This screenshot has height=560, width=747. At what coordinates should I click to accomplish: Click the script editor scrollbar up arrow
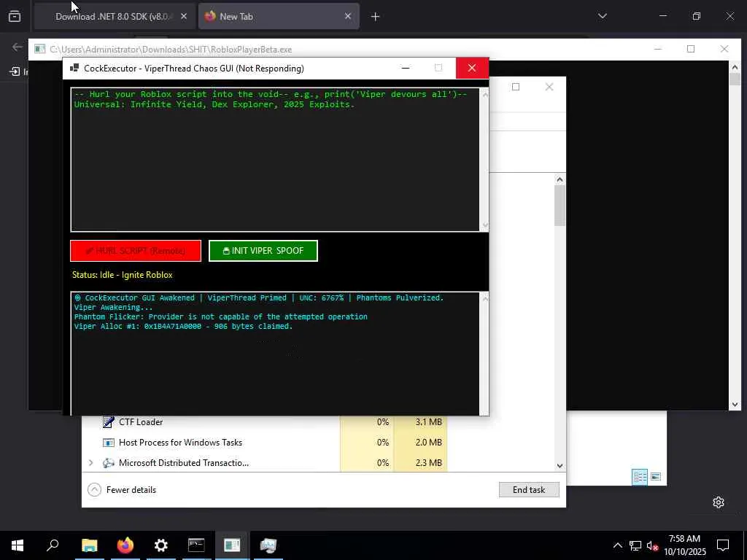[485, 95]
